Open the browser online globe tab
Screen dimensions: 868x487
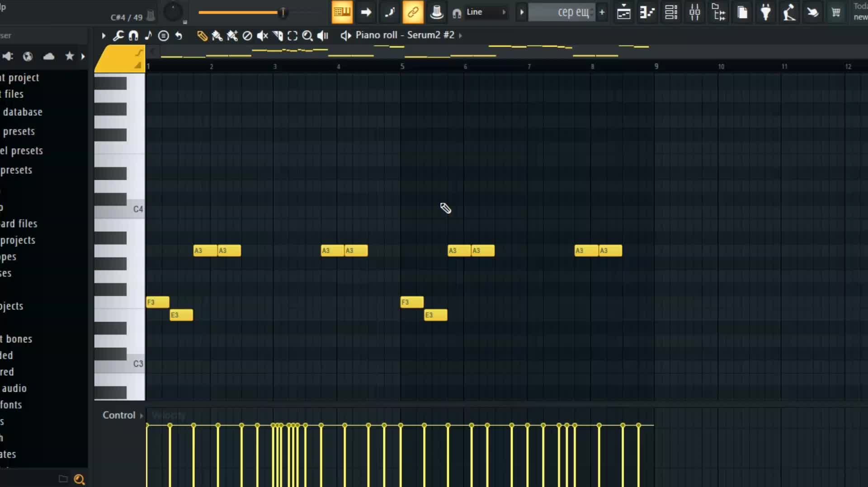click(x=28, y=56)
